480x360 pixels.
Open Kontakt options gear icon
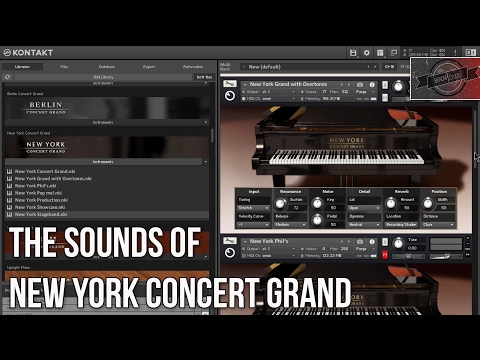[367, 53]
